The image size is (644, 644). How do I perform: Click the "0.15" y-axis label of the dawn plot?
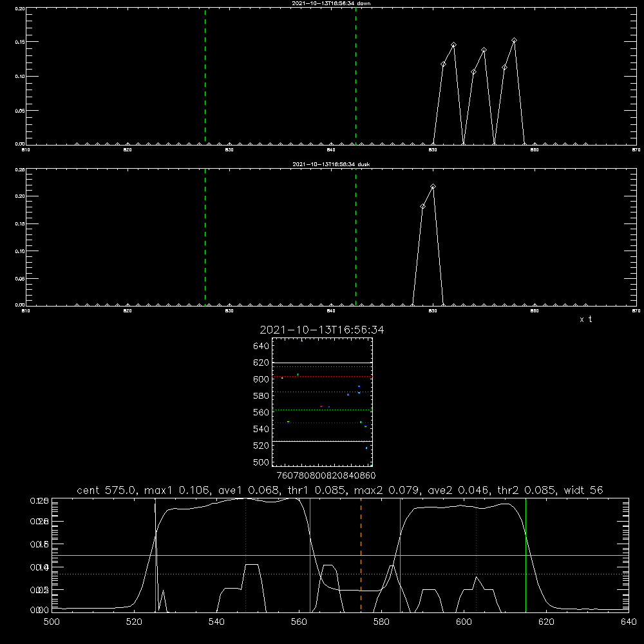click(x=20, y=42)
